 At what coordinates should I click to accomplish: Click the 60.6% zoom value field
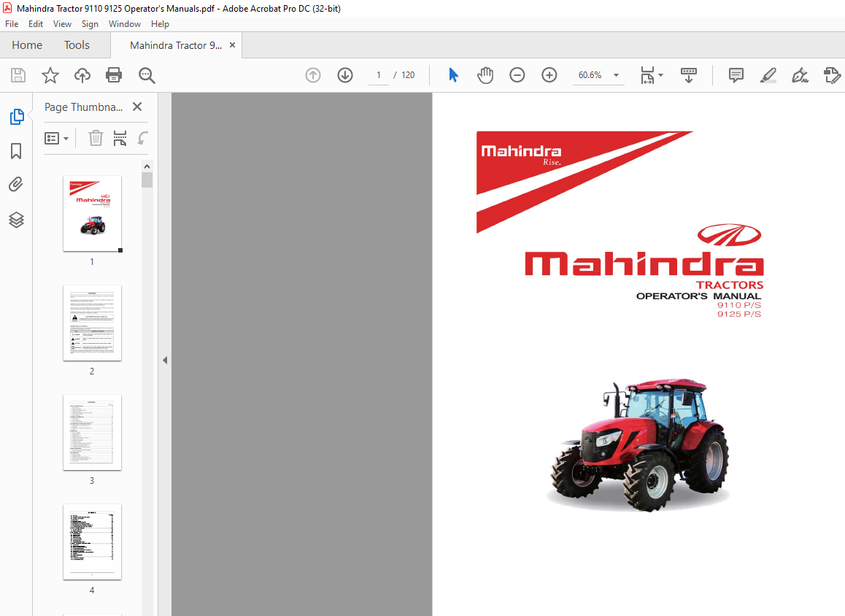(x=590, y=75)
